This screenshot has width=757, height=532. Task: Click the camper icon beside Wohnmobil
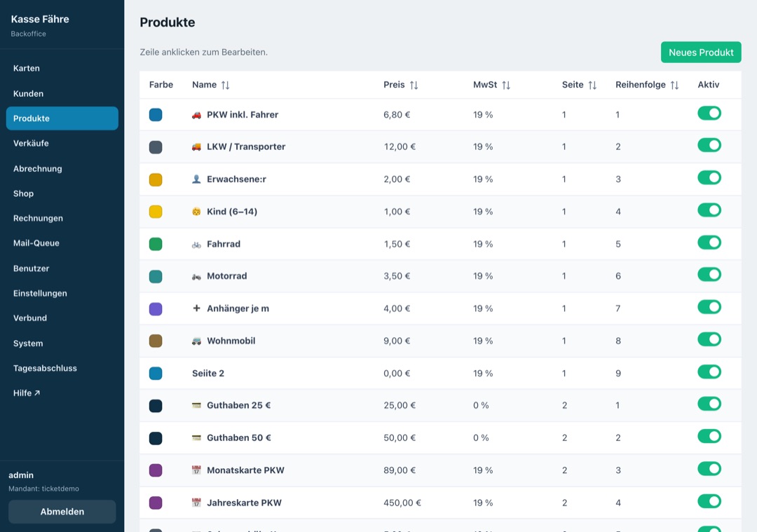pyautogui.click(x=196, y=341)
